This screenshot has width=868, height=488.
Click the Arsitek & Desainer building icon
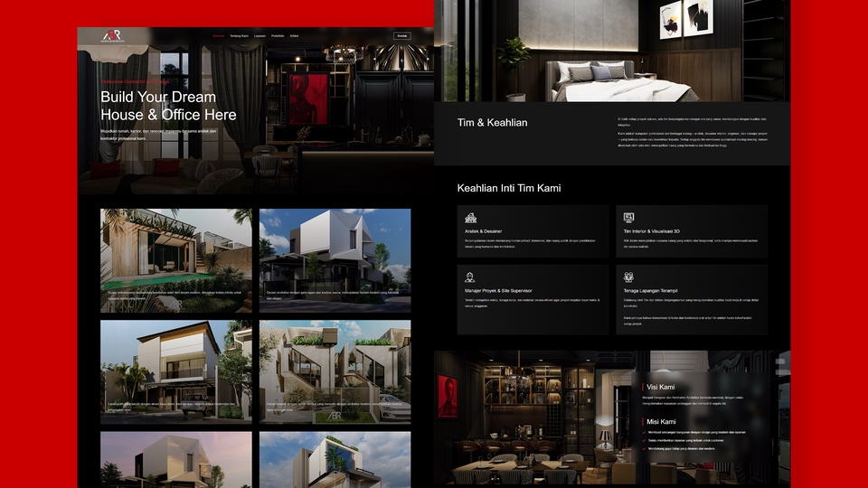click(470, 218)
